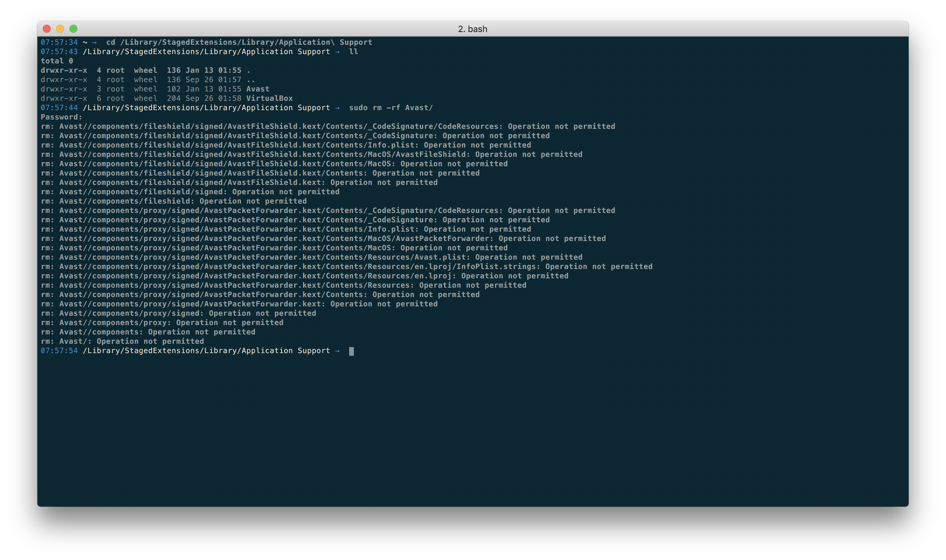The image size is (946, 560).
Task: Click the 'sudo rm -rf Avast/' command
Action: (x=391, y=108)
